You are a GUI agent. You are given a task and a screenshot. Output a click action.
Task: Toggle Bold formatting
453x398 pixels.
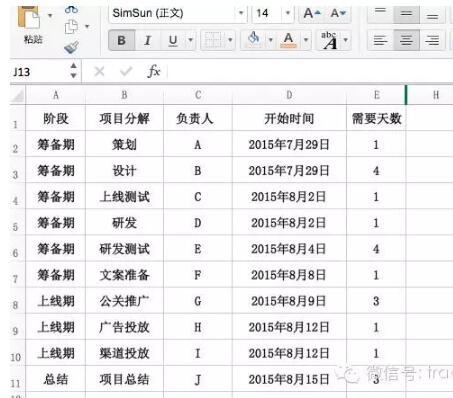coord(122,40)
